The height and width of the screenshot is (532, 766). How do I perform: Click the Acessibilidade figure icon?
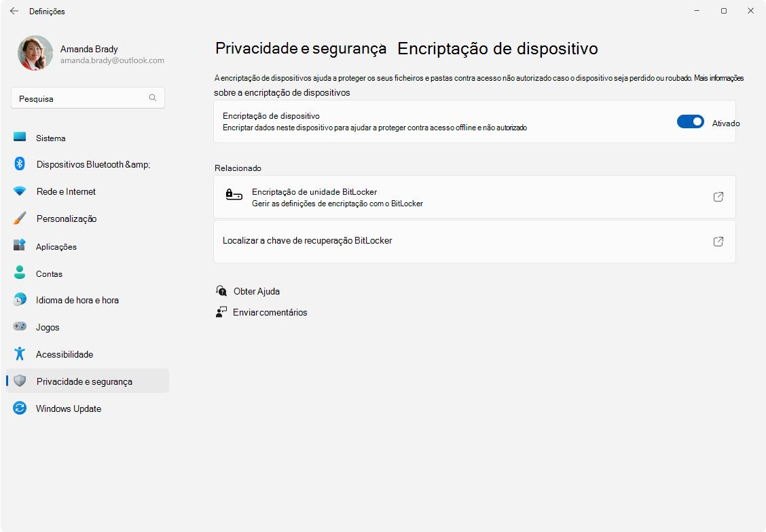(x=20, y=354)
